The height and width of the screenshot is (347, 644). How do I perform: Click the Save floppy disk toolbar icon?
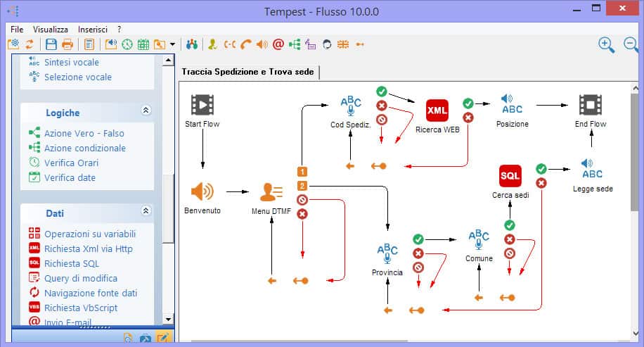(x=51, y=44)
